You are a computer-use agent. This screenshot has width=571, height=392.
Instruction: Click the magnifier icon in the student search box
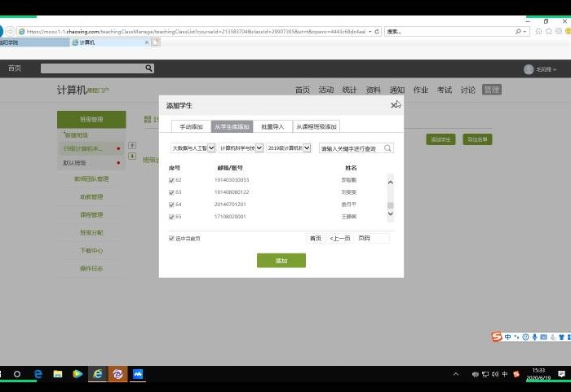[387, 148]
